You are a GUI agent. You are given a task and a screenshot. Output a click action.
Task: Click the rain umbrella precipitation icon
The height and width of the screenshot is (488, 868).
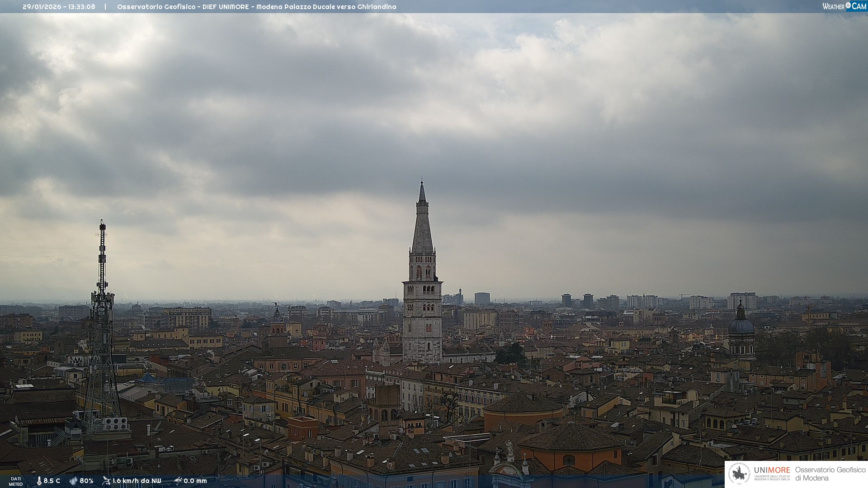pos(178,481)
